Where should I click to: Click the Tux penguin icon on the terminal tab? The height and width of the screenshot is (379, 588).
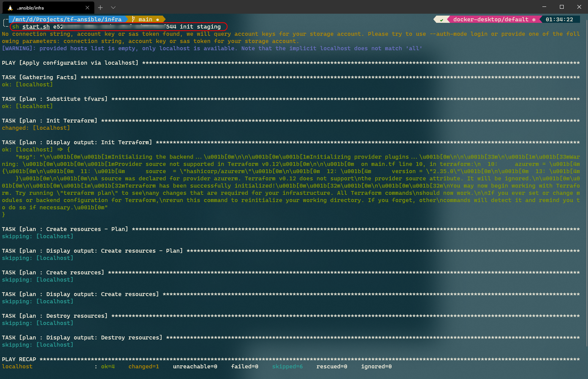pyautogui.click(x=10, y=8)
